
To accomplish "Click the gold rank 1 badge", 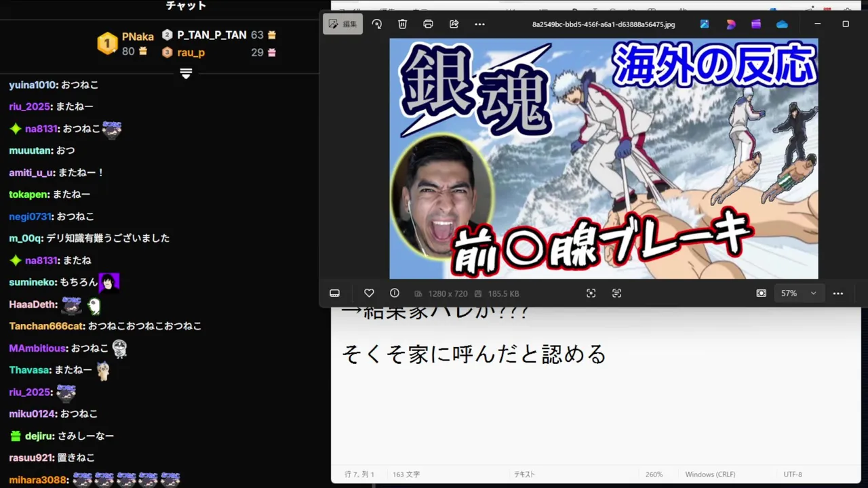I will tap(107, 43).
